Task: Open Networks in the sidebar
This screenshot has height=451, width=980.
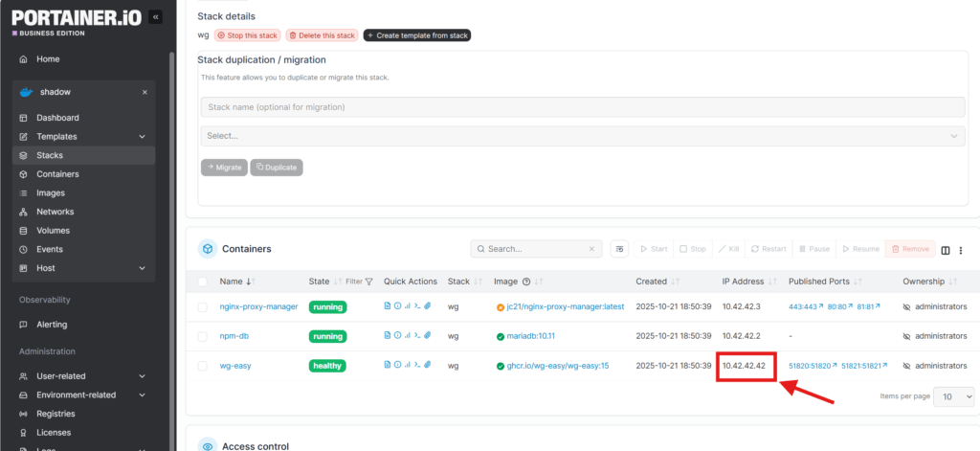Action: pyautogui.click(x=55, y=212)
